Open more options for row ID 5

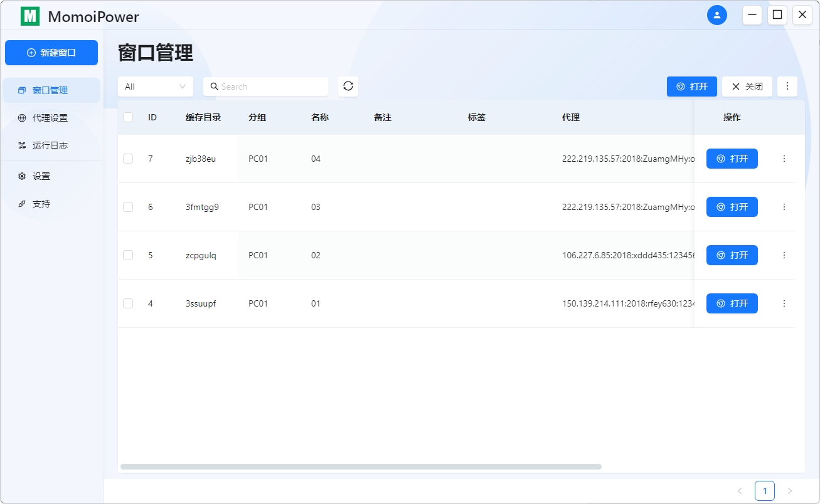click(x=784, y=255)
